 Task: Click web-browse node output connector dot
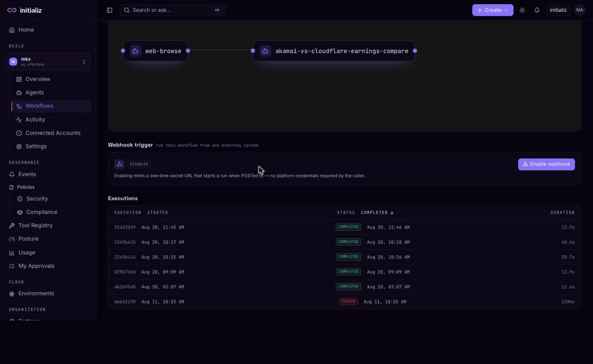click(x=188, y=51)
